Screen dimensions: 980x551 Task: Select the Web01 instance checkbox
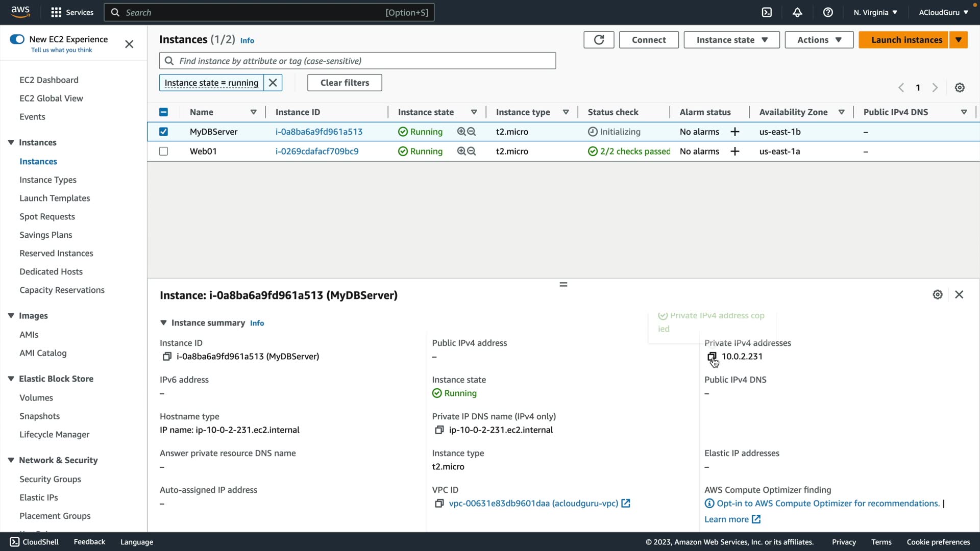(163, 152)
